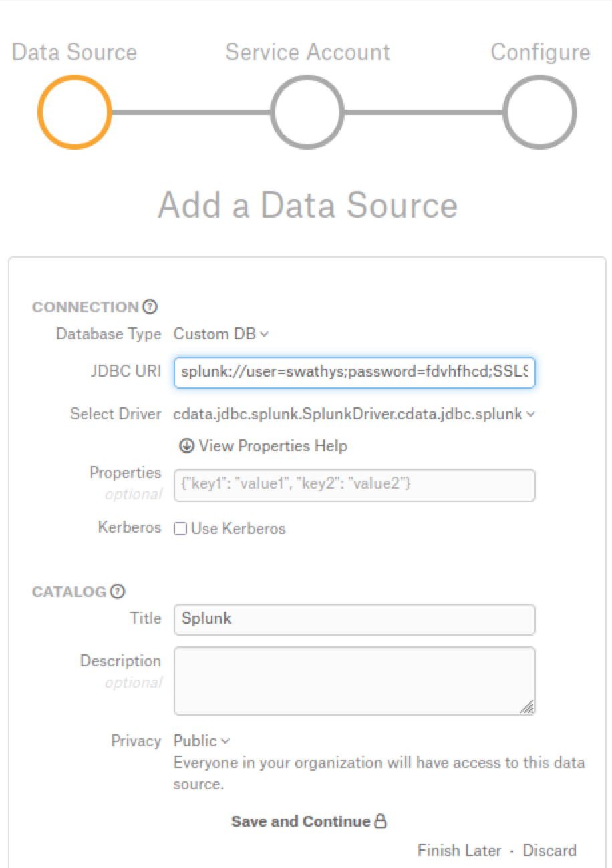Click the 'Add a Data Source' heading
This screenshot has width=612, height=868.
click(307, 205)
